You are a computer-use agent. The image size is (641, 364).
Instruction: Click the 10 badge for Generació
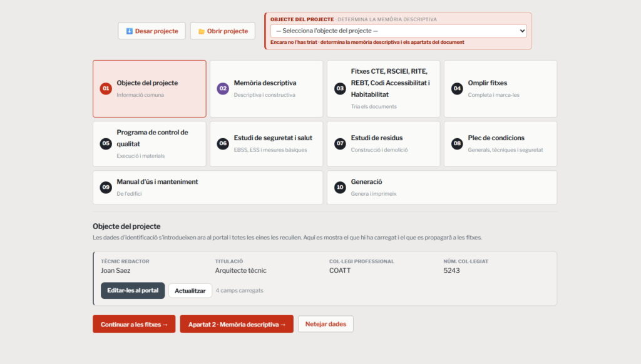(340, 187)
